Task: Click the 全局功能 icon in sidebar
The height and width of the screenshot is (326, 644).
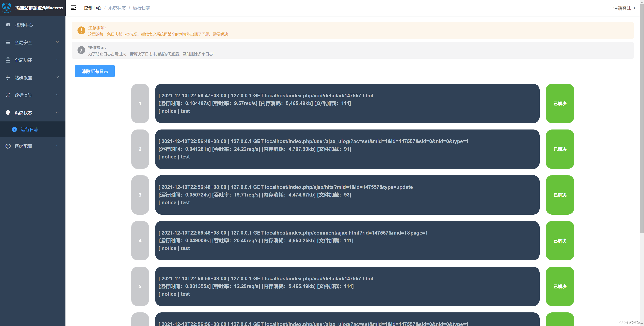Action: coord(8,60)
